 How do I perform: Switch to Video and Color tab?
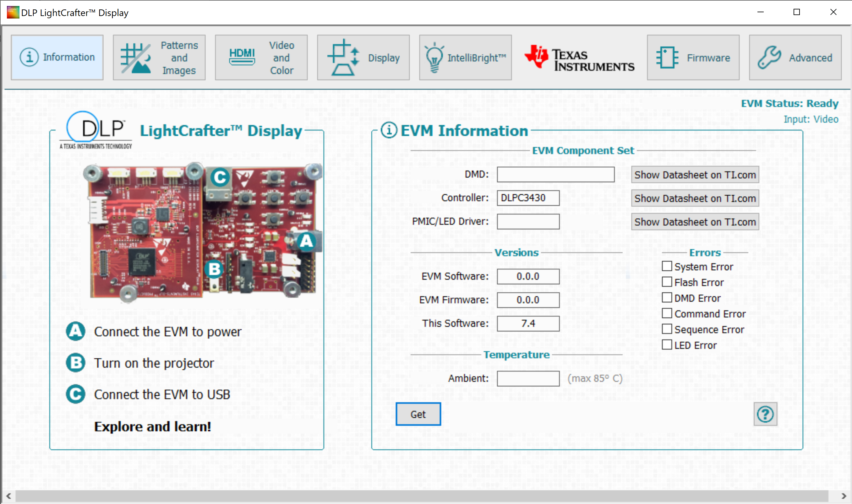pyautogui.click(x=261, y=57)
